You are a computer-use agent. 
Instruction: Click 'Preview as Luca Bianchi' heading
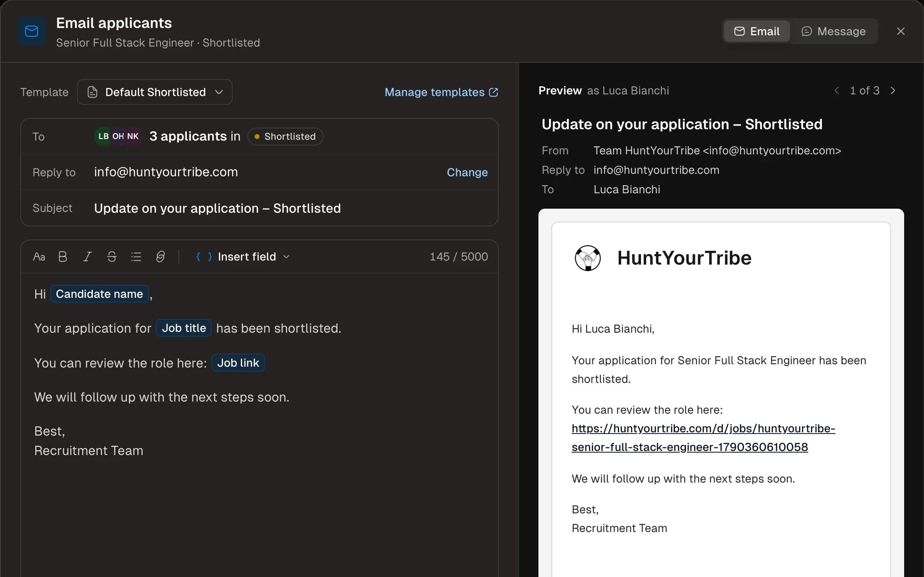[x=604, y=91]
